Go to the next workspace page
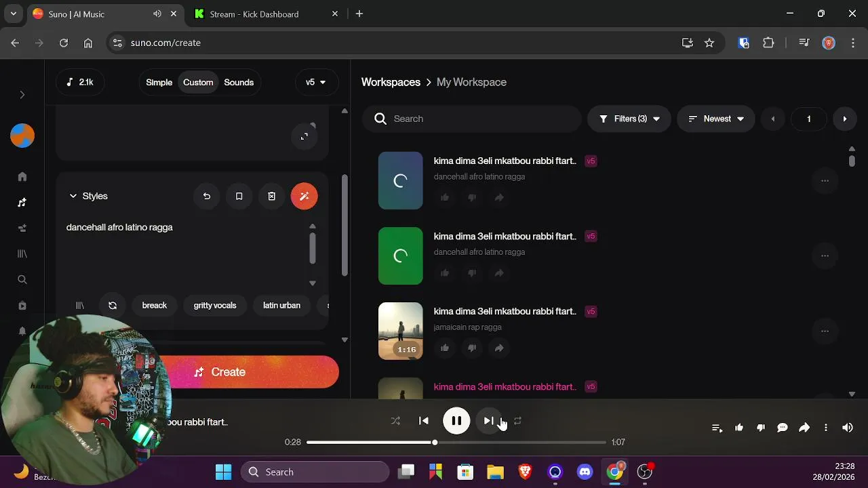 845,119
